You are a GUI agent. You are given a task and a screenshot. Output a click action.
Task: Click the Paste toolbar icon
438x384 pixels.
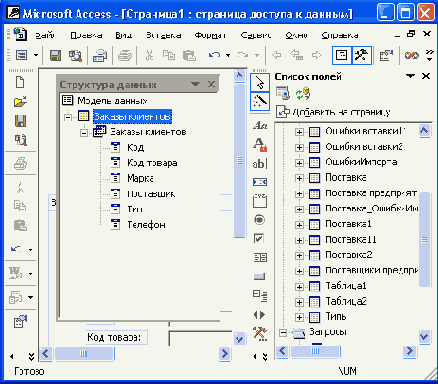click(189, 55)
